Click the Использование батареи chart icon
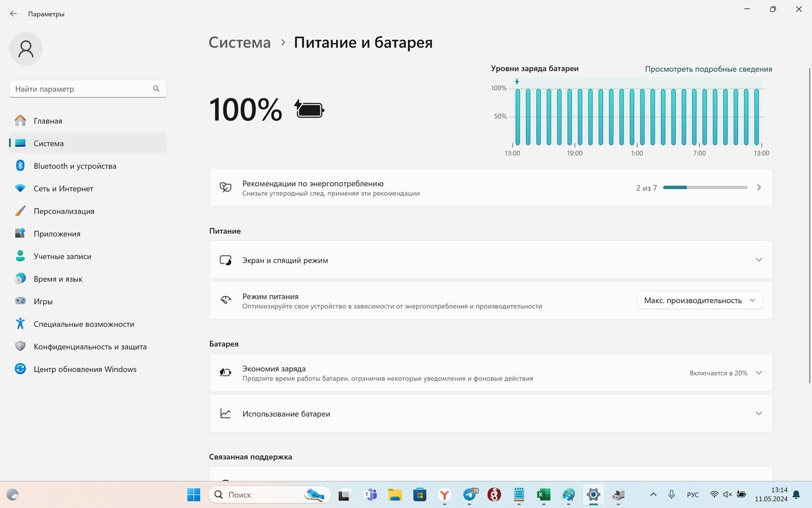 [226, 413]
